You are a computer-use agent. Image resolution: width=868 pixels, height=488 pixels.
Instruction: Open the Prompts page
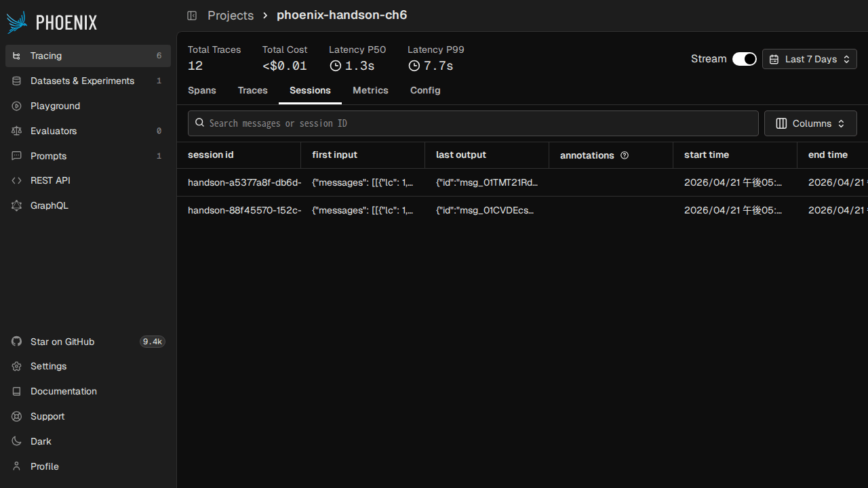88,157
